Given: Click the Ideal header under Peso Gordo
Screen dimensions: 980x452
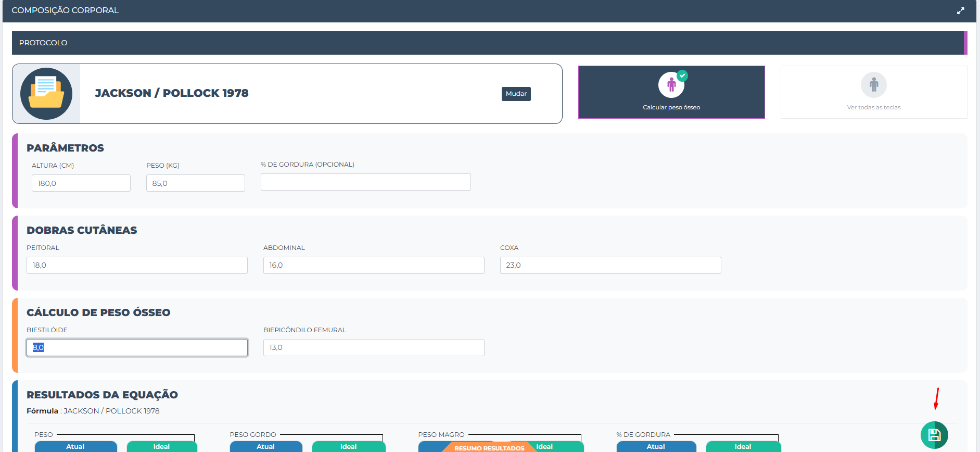Looking at the screenshot, I should tap(348, 446).
